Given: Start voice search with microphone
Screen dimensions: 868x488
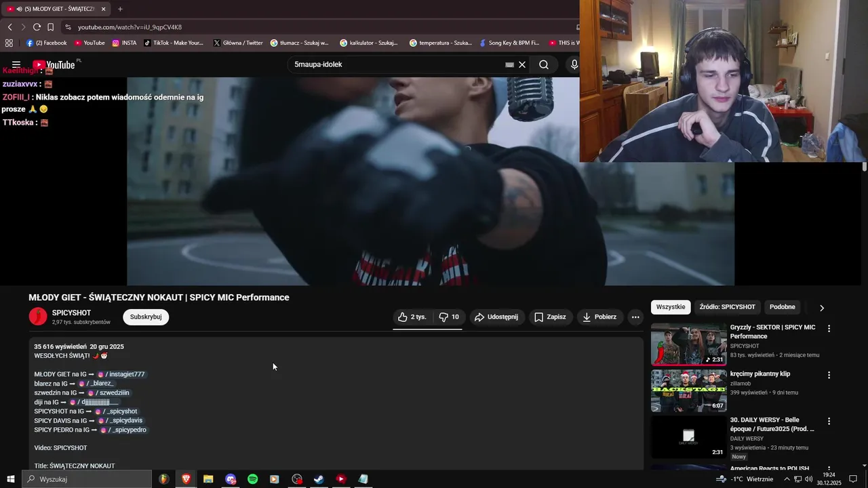Looking at the screenshot, I should (574, 65).
